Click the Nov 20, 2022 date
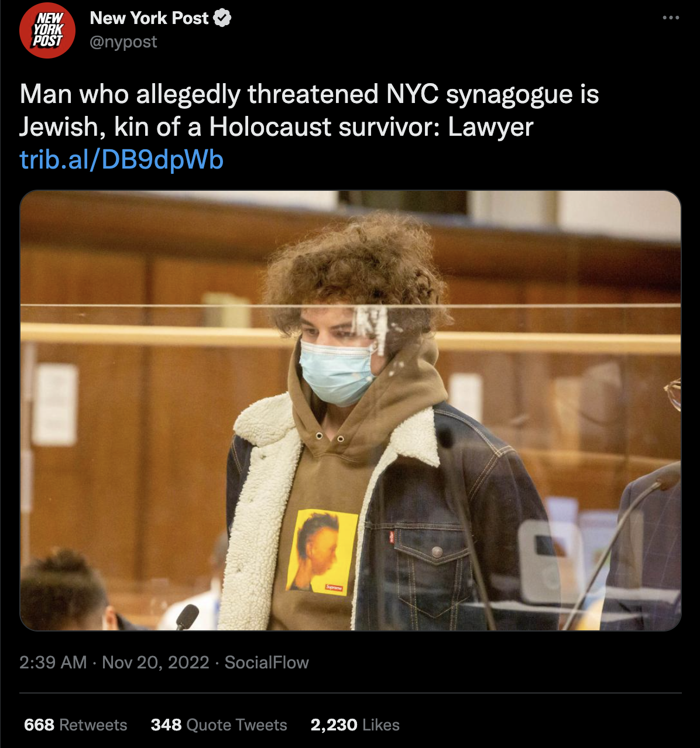Viewport: 700px width, 748px height. click(x=156, y=662)
